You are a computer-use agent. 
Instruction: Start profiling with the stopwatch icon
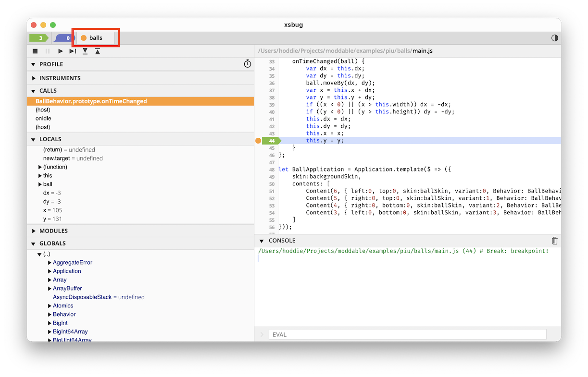[x=248, y=64]
